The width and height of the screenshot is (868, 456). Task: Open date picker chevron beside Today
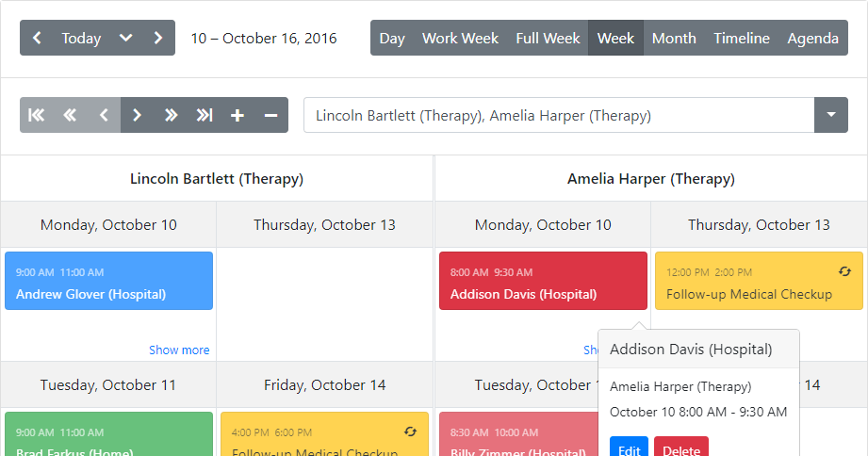pos(125,39)
